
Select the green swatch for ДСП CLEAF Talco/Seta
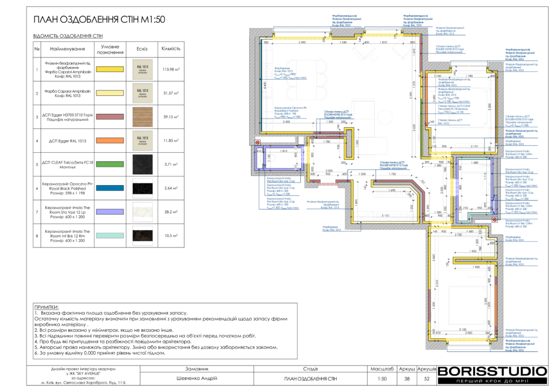(x=111, y=165)
